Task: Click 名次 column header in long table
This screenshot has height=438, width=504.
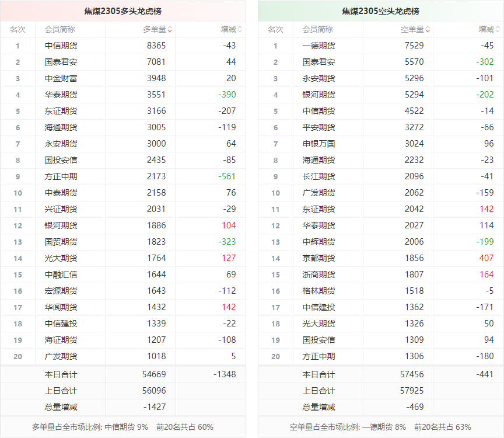Action: [17, 29]
